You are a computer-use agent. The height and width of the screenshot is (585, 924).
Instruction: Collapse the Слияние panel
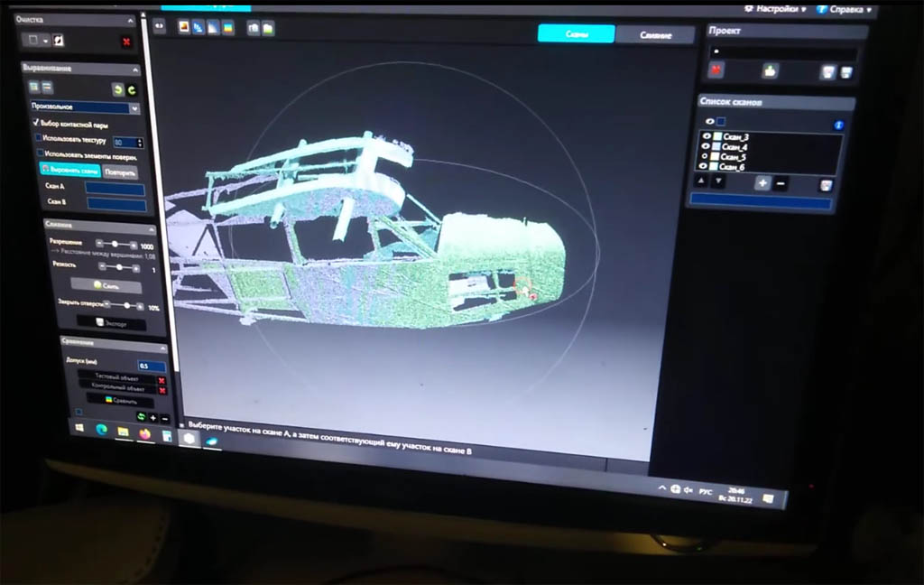pos(152,228)
